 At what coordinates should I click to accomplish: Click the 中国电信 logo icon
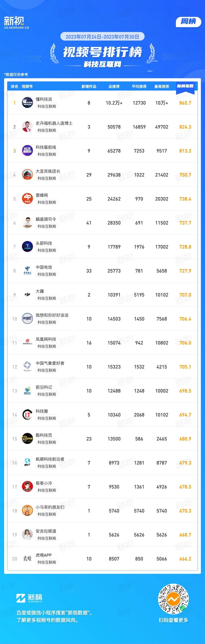pyautogui.click(x=27, y=271)
